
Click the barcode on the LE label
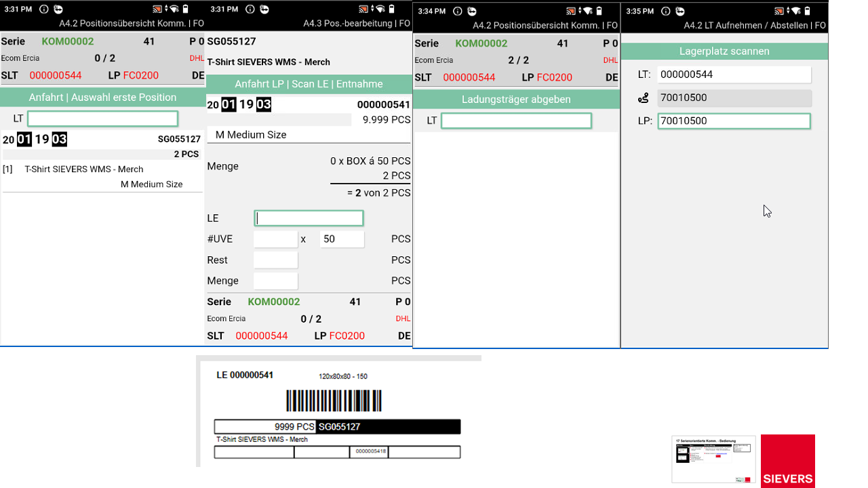coord(334,401)
